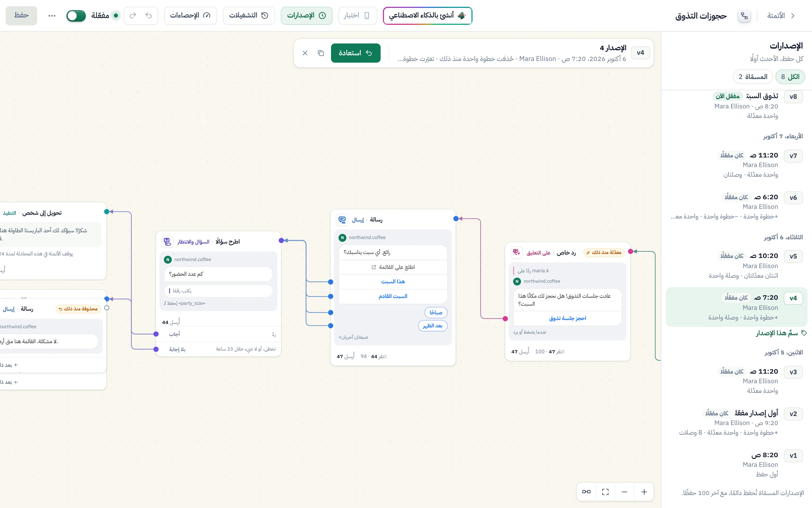Click the glasses compare icon
This screenshot has width=812, height=508.
(x=586, y=492)
